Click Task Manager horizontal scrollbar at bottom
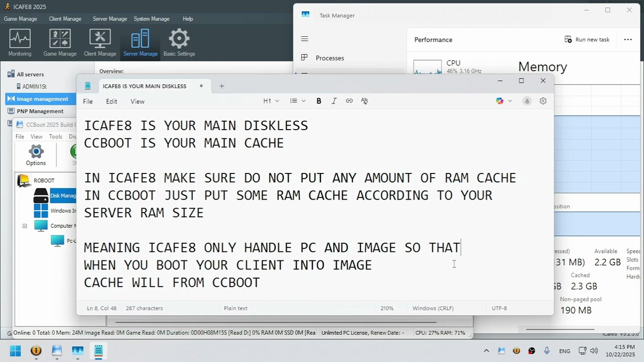The image size is (644, 362). [560, 330]
